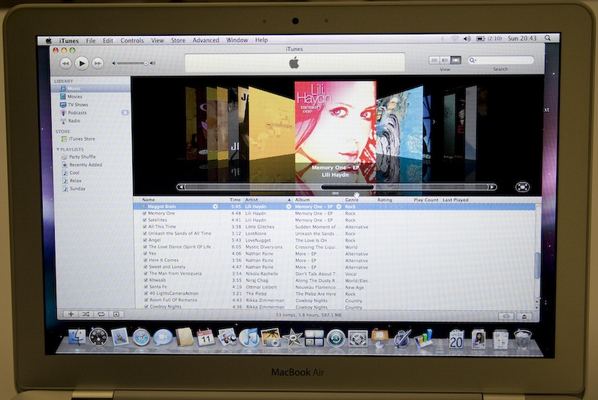
Task: Open the View menu
Action: tap(157, 40)
